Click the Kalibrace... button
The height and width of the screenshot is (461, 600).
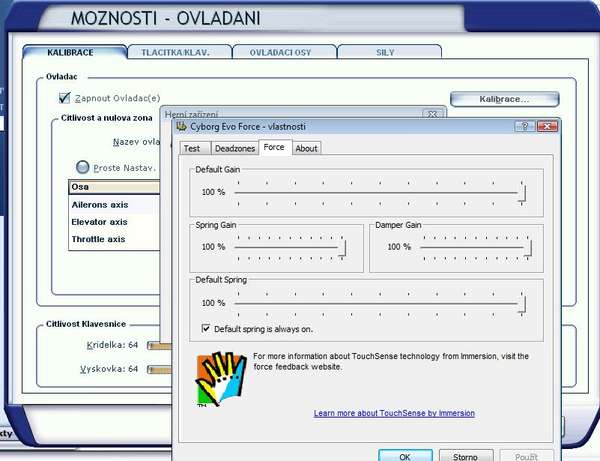[x=505, y=99]
